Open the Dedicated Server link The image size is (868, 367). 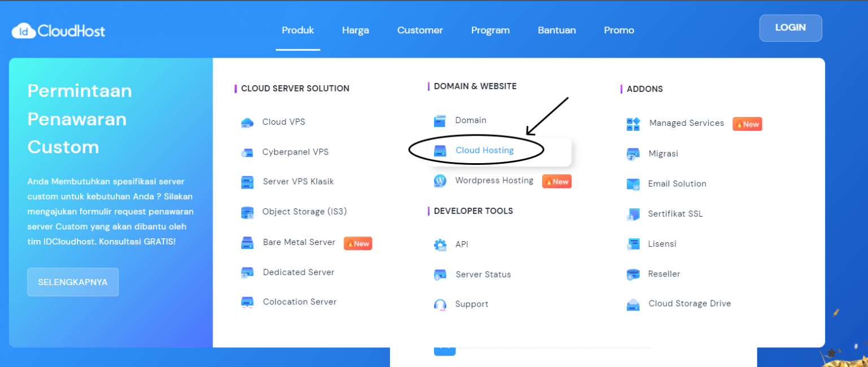(298, 272)
